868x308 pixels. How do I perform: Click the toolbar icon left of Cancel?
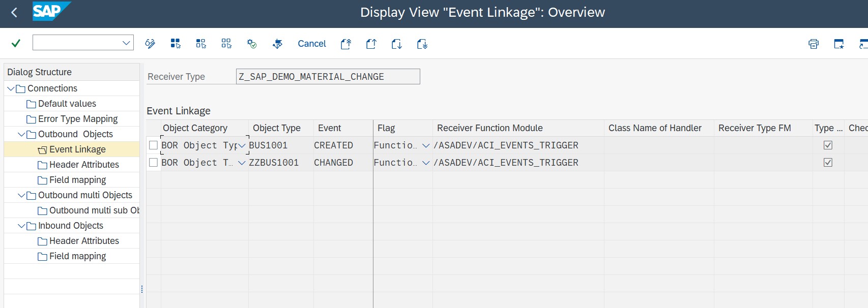[277, 44]
